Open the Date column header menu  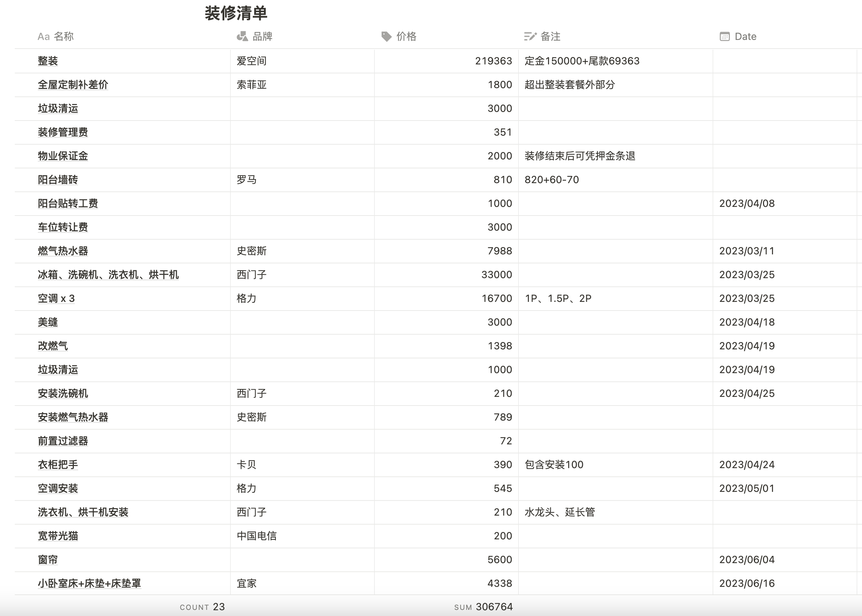pos(745,36)
